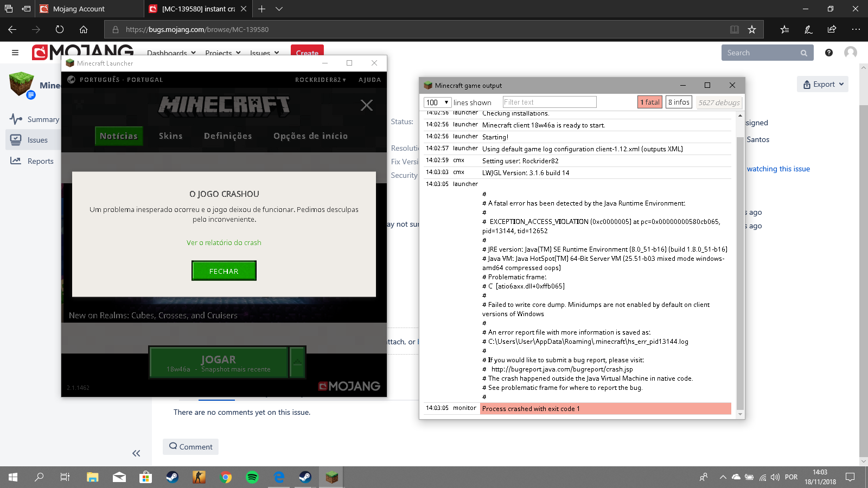Click the Create button in Jira
Viewport: 868px width, 488px height.
307,53
